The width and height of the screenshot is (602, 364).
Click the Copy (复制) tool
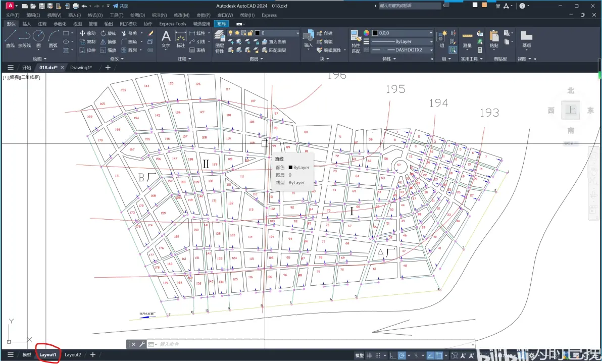pyautogui.click(x=87, y=41)
